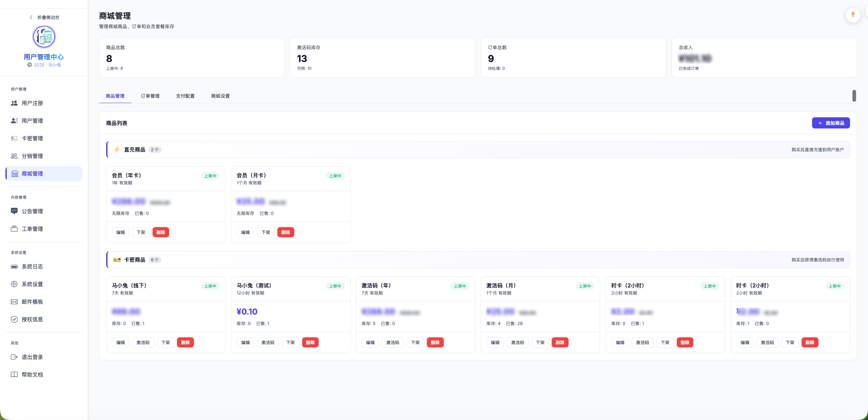Delete the 马小兔（测试） product
The image size is (868, 420).
tap(310, 342)
